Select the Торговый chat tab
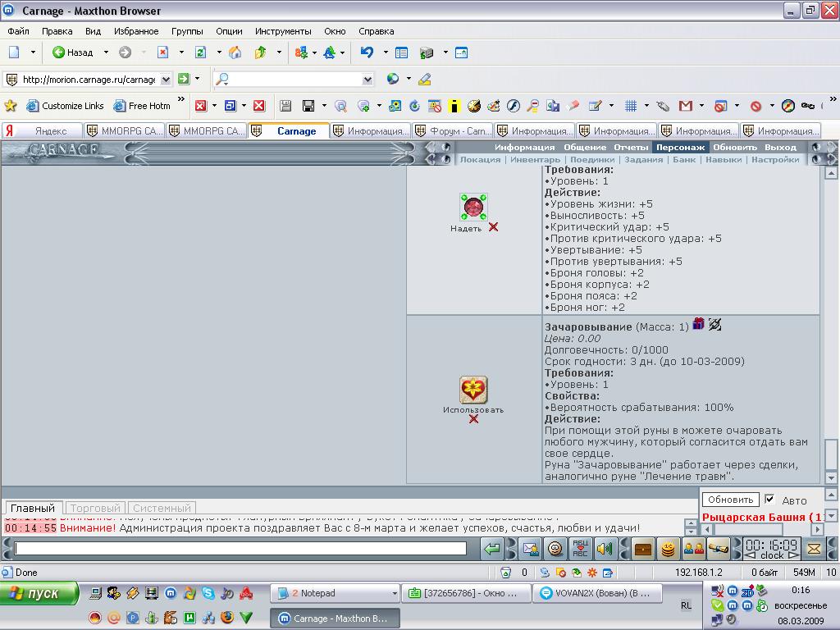The width and height of the screenshot is (840, 630). coord(95,508)
